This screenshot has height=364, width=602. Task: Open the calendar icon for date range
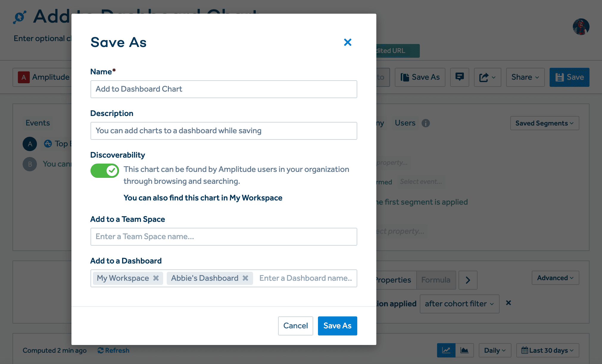[525, 350]
